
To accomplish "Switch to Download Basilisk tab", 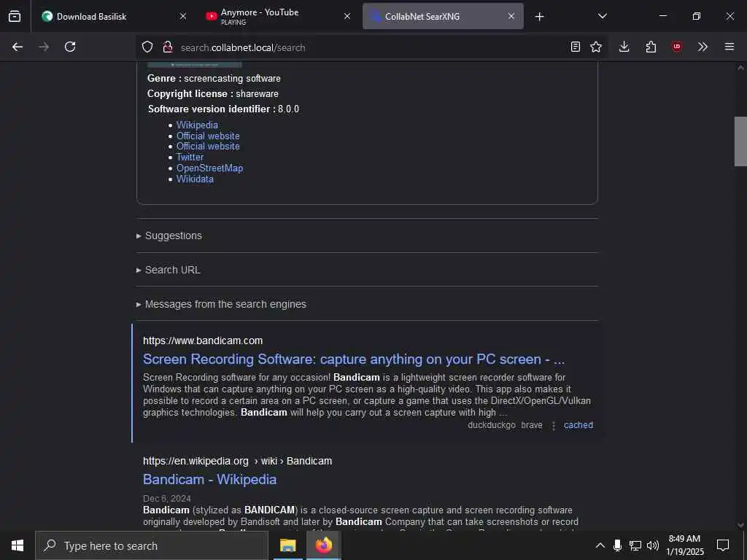I will [x=113, y=17].
